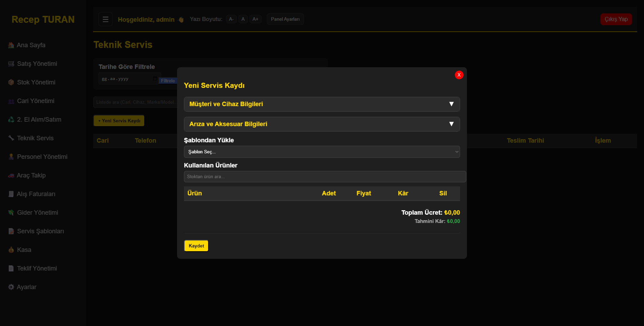Image resolution: width=644 pixels, height=326 pixels.
Task: Open Personel Yönetimi menu item
Action: click(x=42, y=157)
